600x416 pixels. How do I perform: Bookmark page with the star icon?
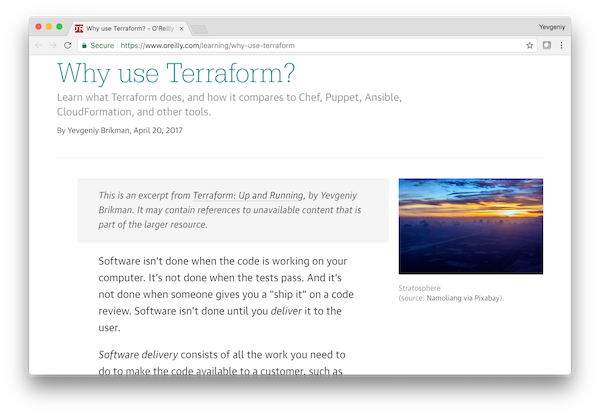(530, 46)
